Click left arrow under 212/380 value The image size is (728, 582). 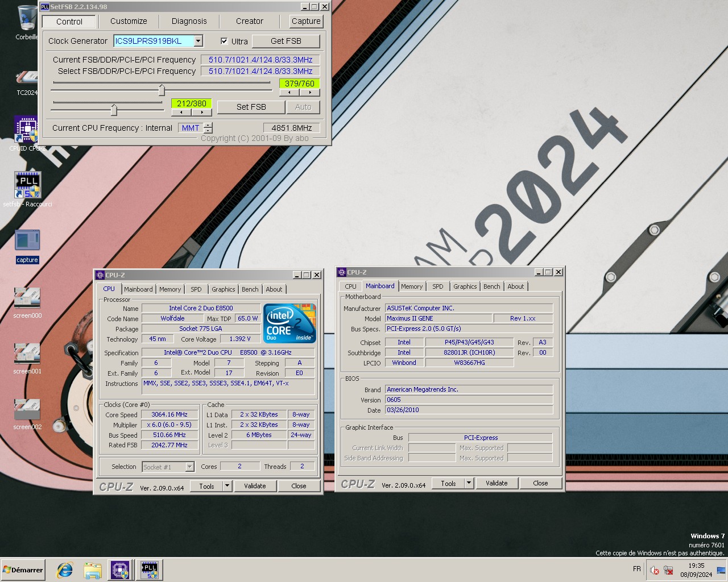tap(181, 113)
